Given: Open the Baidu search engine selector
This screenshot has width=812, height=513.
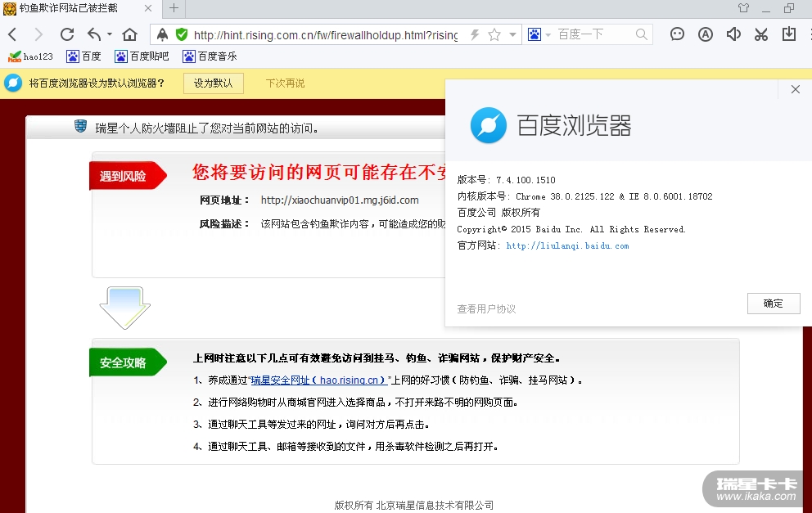Looking at the screenshot, I should 539,34.
